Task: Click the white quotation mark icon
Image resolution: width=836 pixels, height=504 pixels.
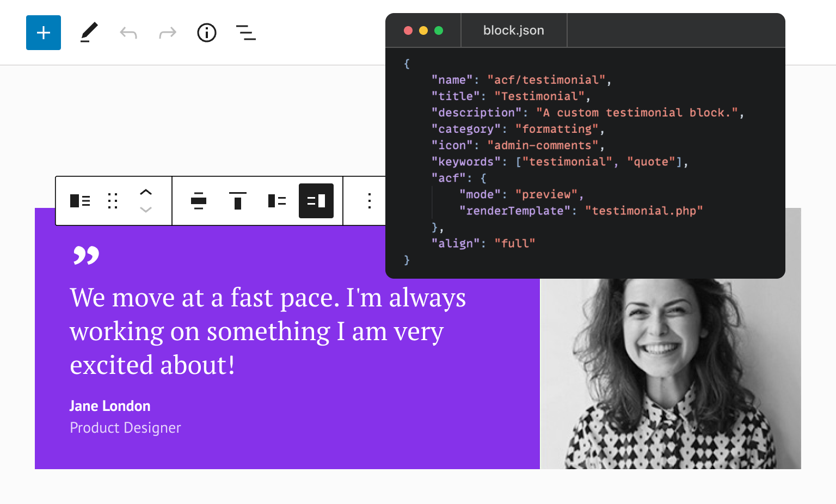Action: point(87,255)
